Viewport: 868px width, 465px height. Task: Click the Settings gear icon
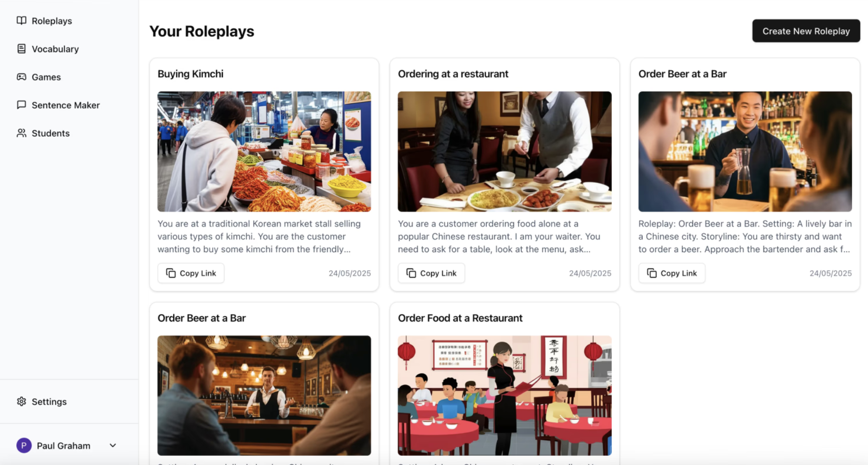pos(21,401)
